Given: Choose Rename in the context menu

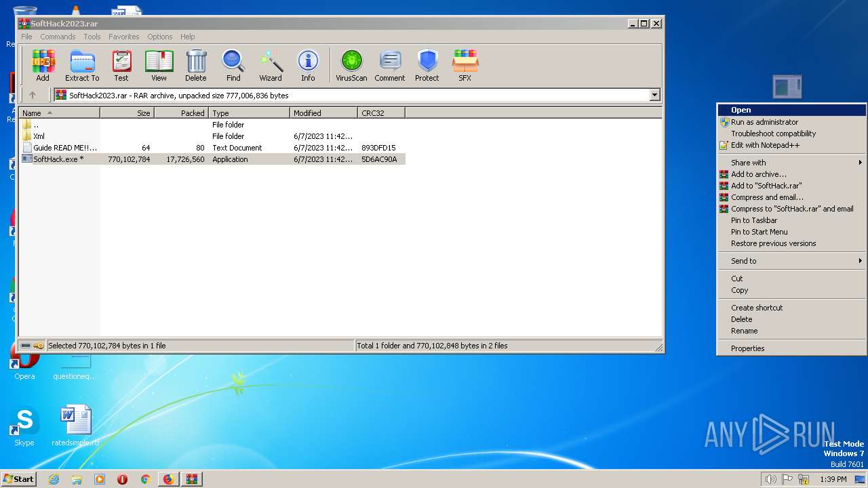Looking at the screenshot, I should coord(791,331).
